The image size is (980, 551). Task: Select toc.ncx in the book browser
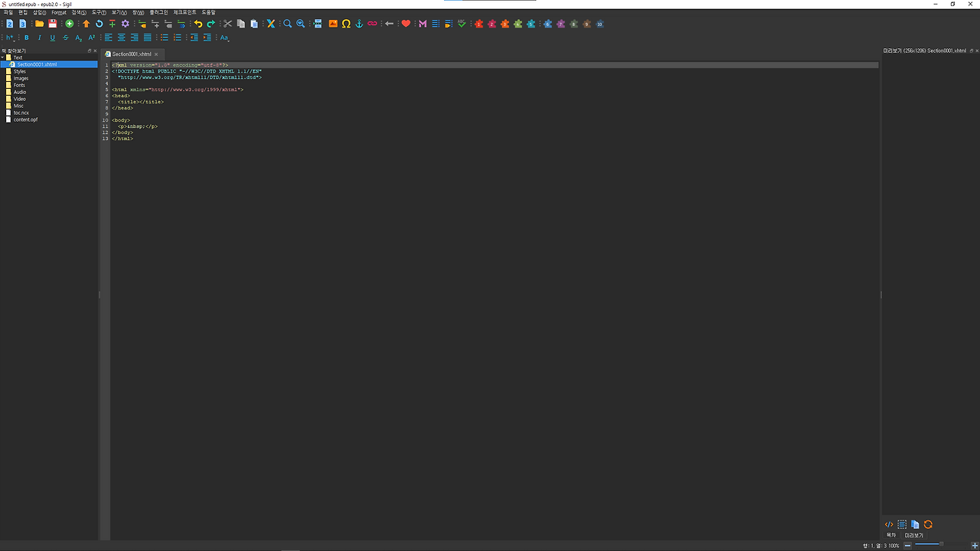pyautogui.click(x=21, y=112)
